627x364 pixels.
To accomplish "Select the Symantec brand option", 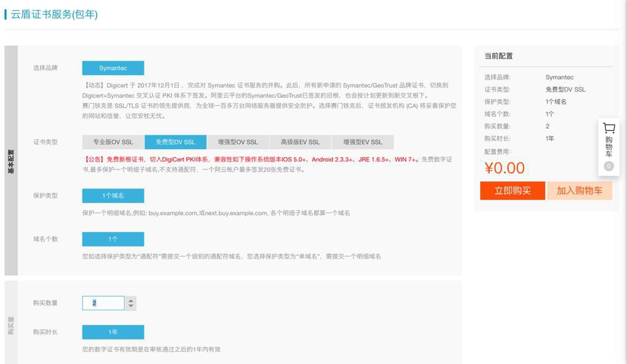I will click(x=113, y=68).
